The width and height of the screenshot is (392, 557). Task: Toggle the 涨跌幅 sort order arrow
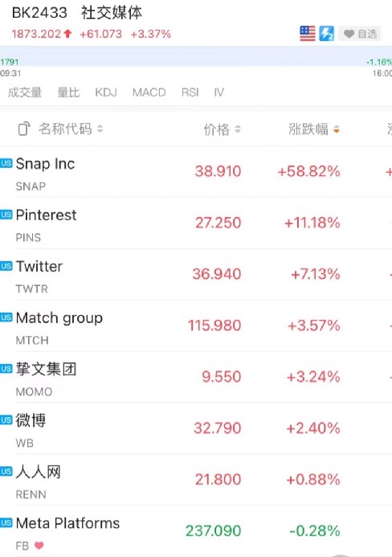[337, 129]
